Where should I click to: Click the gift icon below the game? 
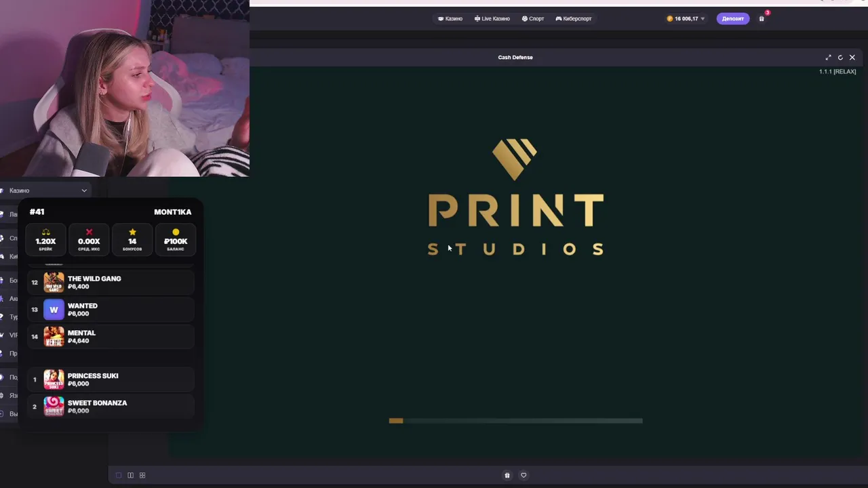[x=507, y=475]
